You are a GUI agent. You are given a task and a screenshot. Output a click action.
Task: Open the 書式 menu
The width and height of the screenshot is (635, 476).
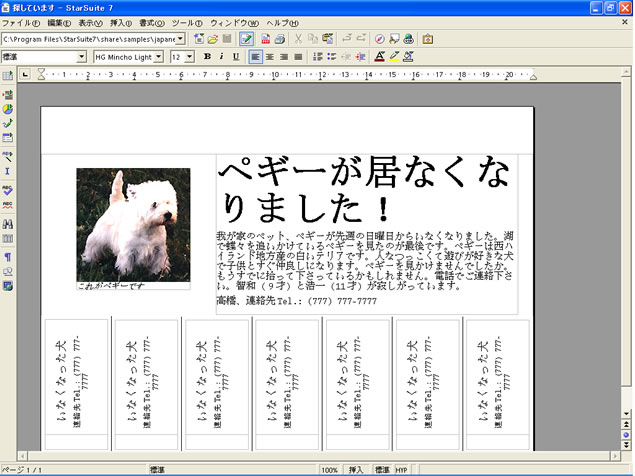[x=152, y=23]
